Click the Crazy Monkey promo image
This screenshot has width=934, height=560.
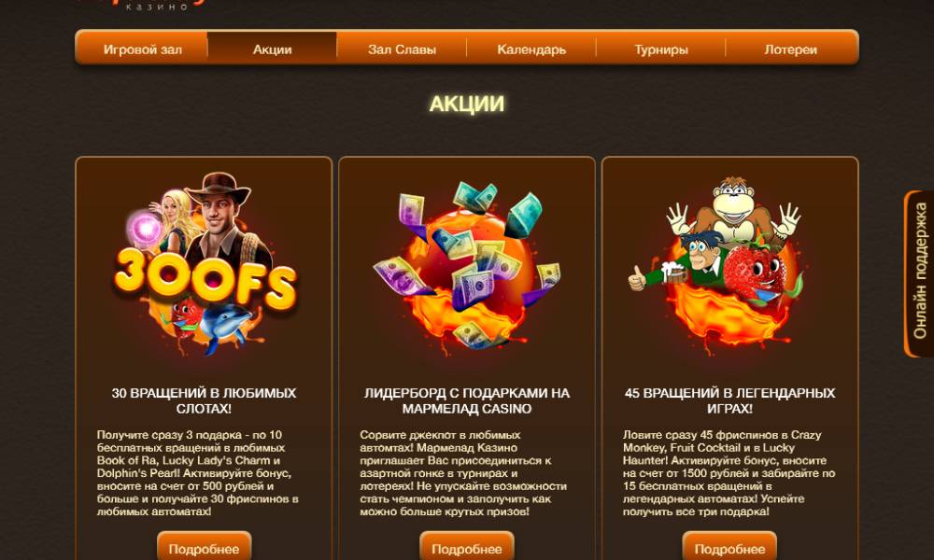[728, 265]
